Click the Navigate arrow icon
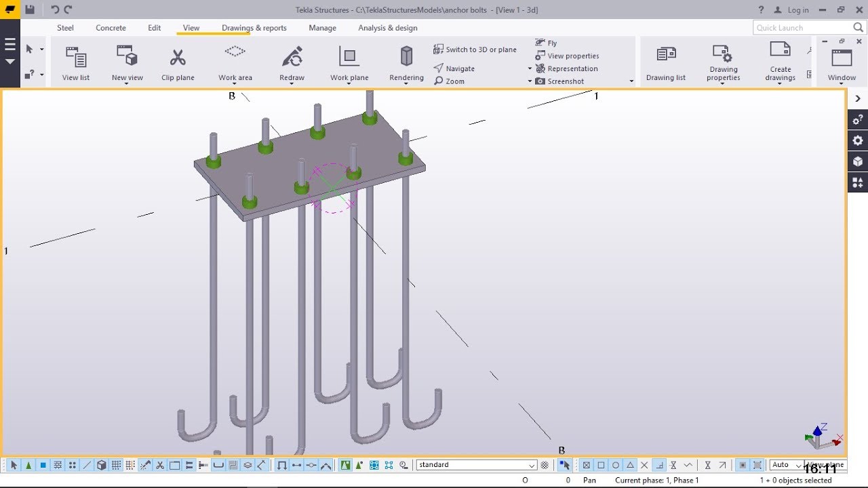The image size is (868, 488). (x=439, y=68)
